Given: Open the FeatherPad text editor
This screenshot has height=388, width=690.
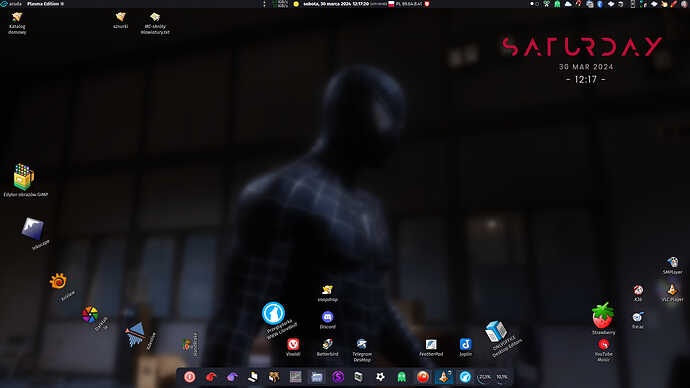Looking at the screenshot, I should click(x=431, y=344).
